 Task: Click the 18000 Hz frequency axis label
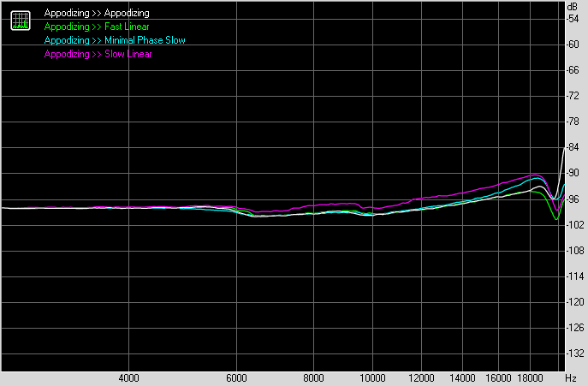pyautogui.click(x=532, y=377)
